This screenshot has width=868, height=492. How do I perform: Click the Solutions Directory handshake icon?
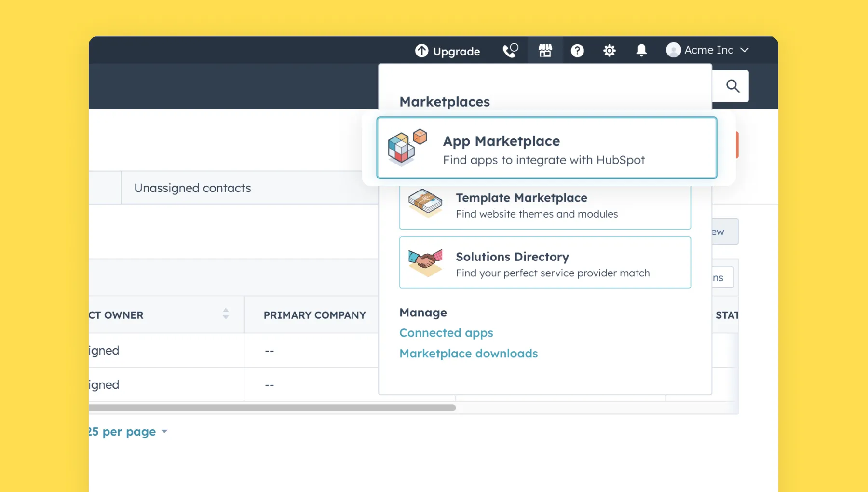tap(425, 262)
